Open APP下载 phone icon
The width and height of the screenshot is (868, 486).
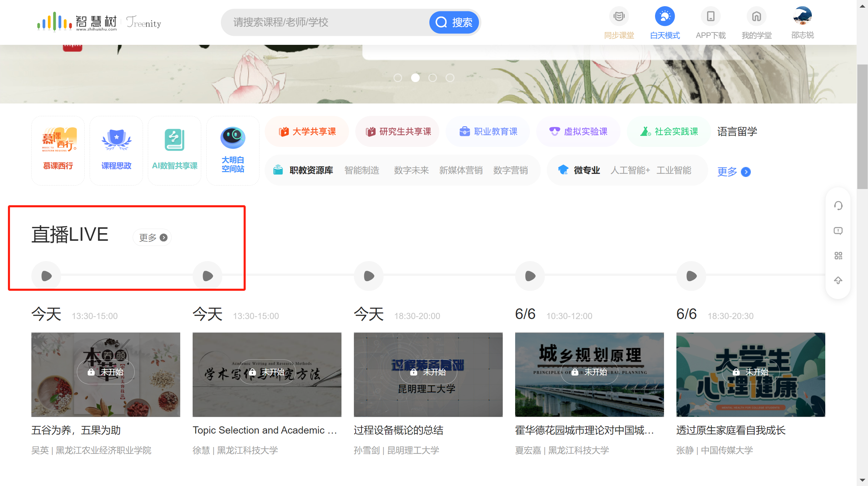(711, 17)
